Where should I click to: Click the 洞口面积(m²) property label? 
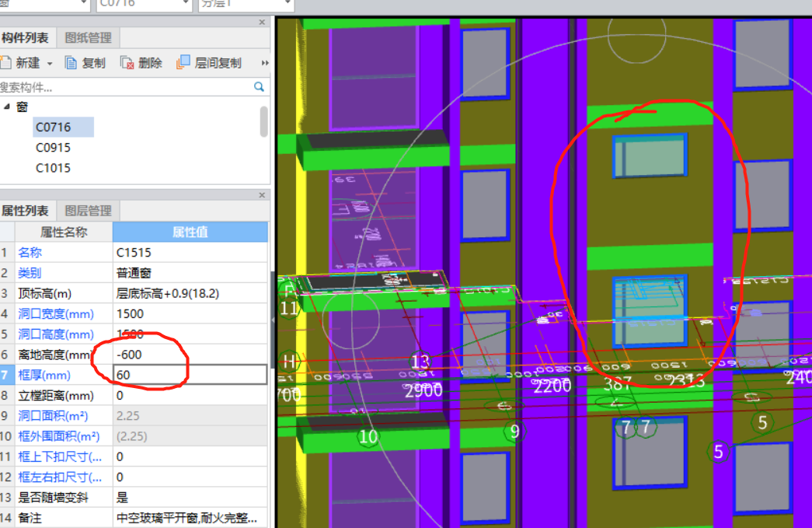click(x=53, y=416)
